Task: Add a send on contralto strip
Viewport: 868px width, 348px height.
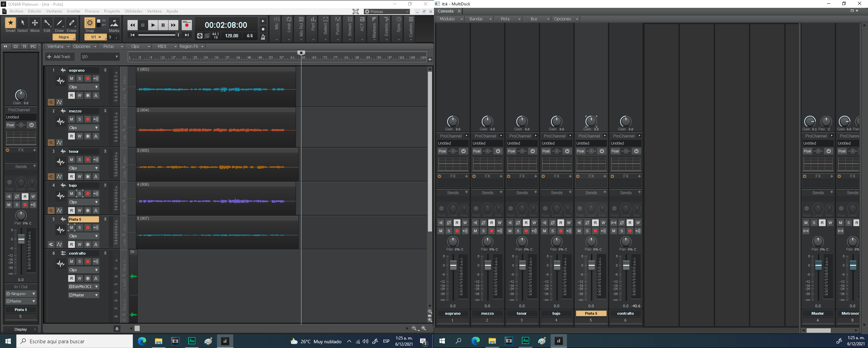Action: click(x=639, y=192)
